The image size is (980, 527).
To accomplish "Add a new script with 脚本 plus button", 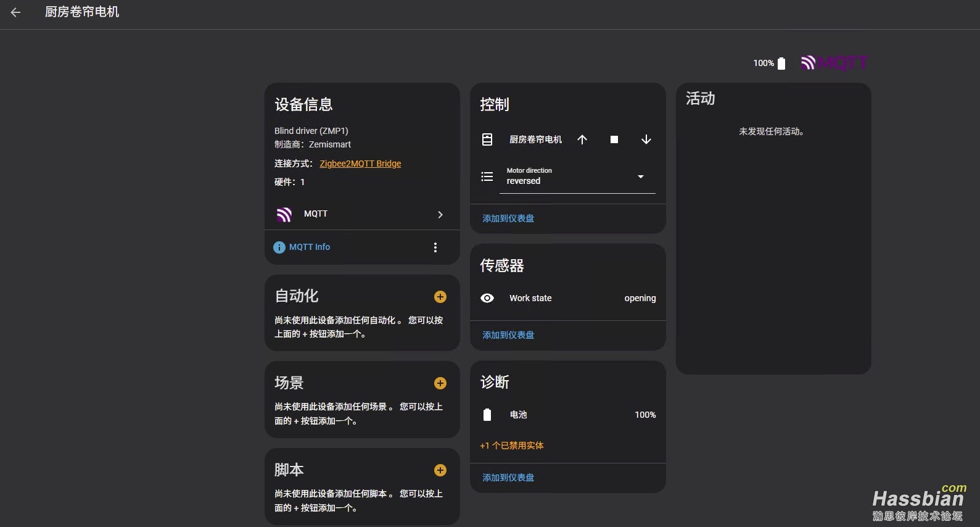I will 440,470.
